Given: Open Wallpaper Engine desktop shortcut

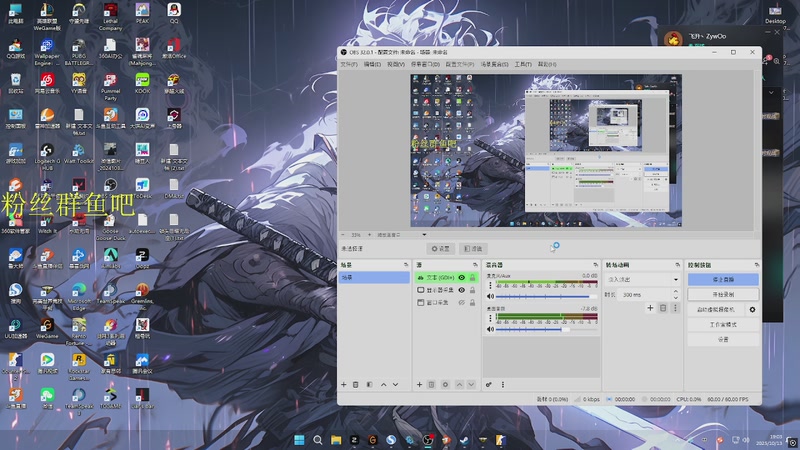Looking at the screenshot, I should 47,53.
